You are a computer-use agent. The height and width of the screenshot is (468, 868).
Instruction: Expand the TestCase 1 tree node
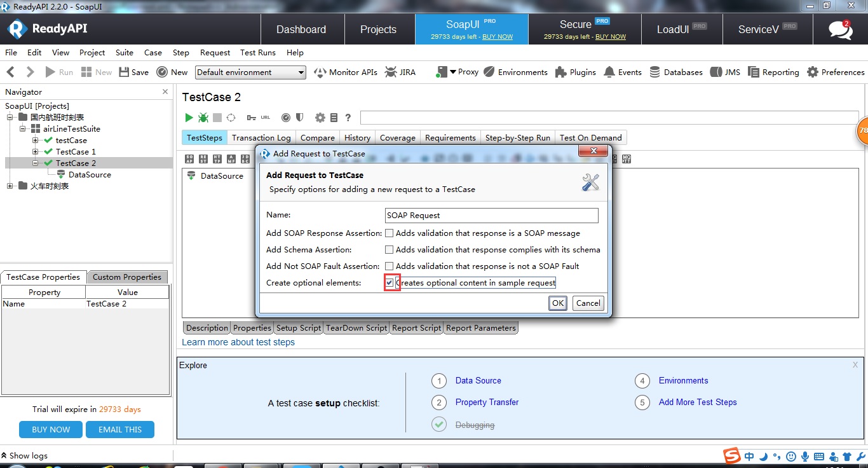tap(36, 152)
